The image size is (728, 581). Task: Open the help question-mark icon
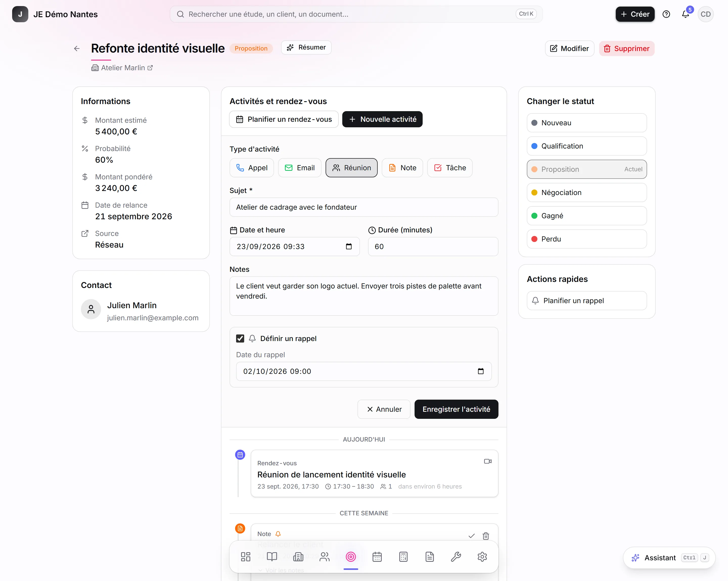666,14
